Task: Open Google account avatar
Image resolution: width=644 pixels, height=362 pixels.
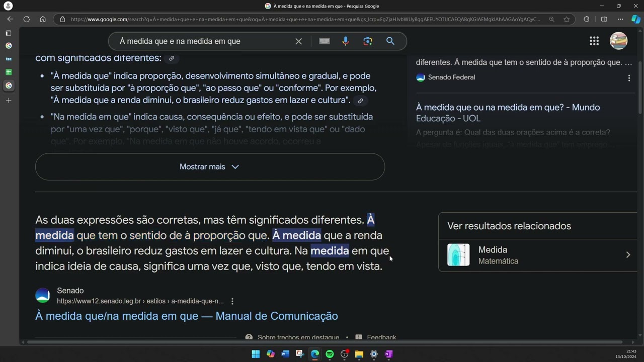Action: point(618,41)
